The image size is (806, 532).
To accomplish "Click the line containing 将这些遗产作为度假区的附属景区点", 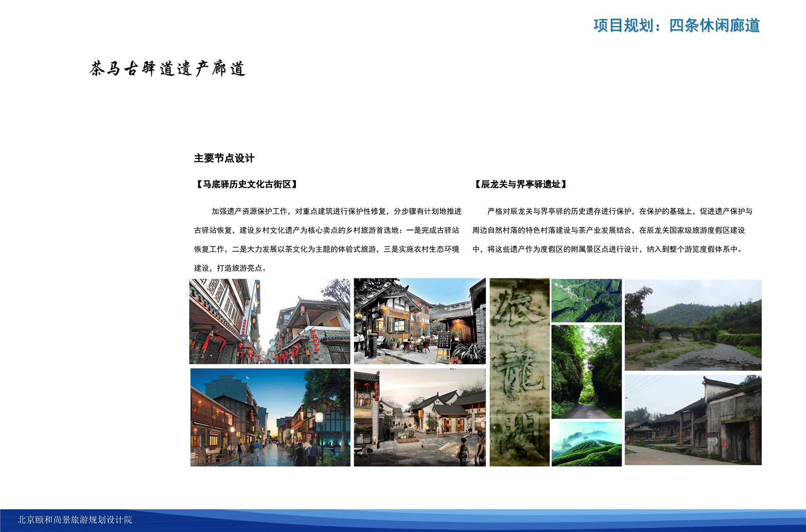I will 608,249.
